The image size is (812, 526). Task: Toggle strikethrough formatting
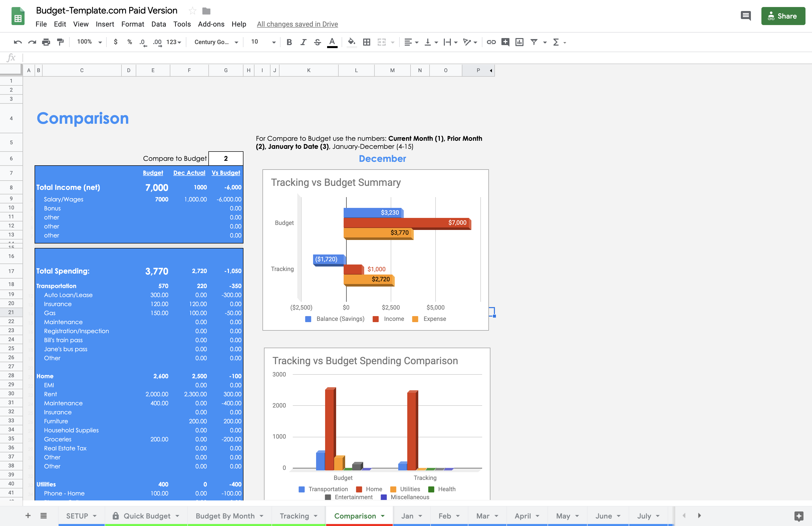(x=317, y=42)
